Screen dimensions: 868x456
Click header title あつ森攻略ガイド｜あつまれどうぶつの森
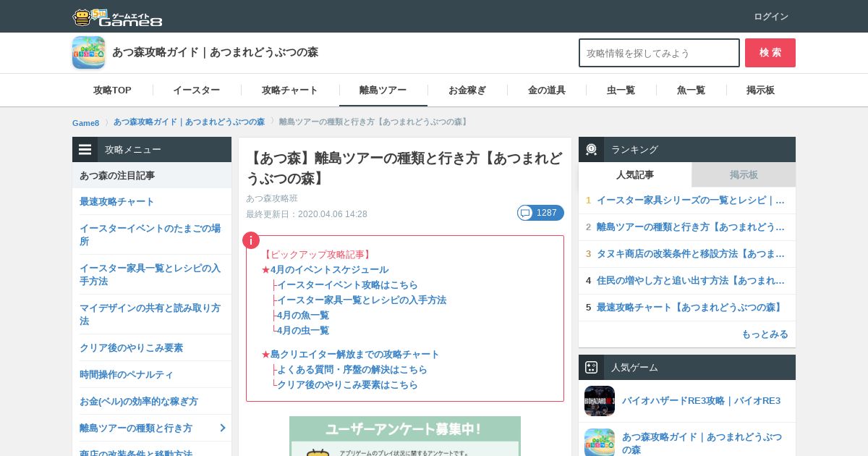215,52
